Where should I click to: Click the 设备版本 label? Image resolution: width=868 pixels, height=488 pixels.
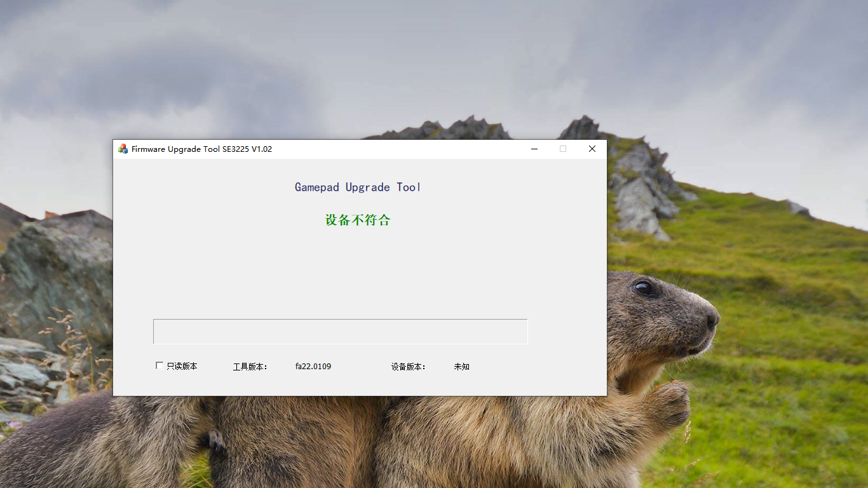coord(409,367)
